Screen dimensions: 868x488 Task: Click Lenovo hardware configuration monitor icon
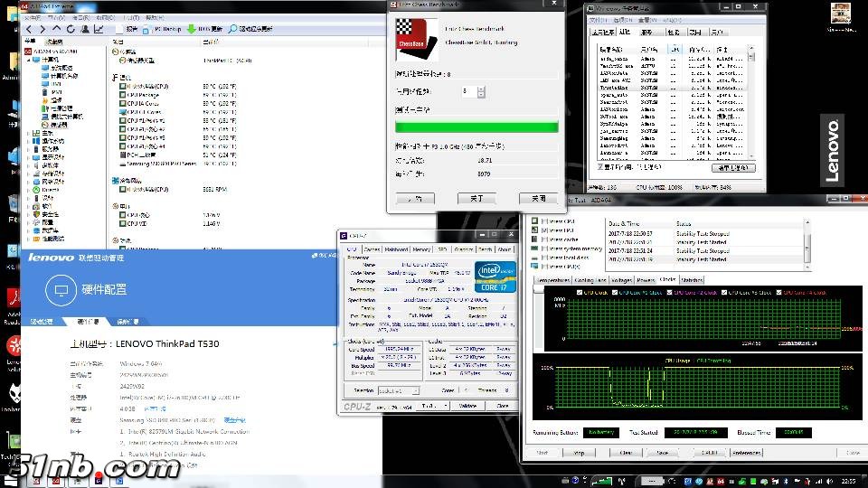(x=61, y=290)
